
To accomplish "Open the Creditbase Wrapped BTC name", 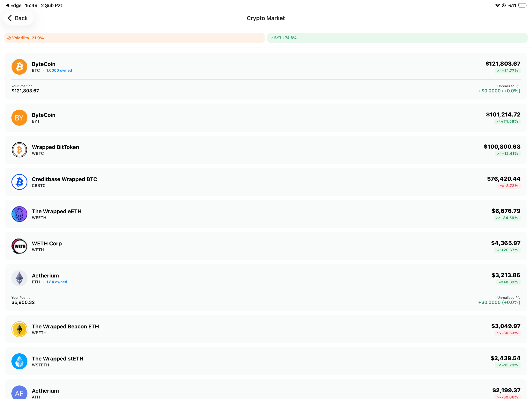I will pyautogui.click(x=64, y=179).
